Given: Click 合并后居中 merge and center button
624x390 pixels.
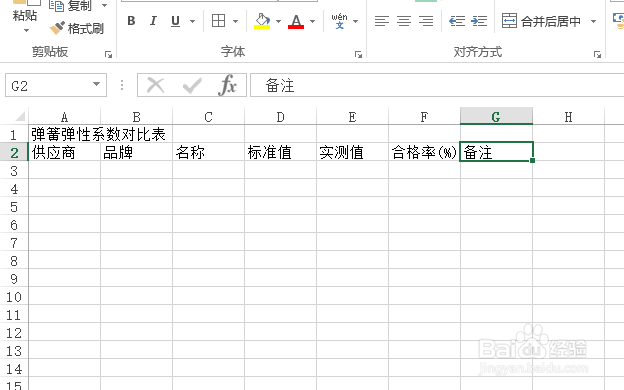Looking at the screenshot, I should pyautogui.click(x=541, y=21).
